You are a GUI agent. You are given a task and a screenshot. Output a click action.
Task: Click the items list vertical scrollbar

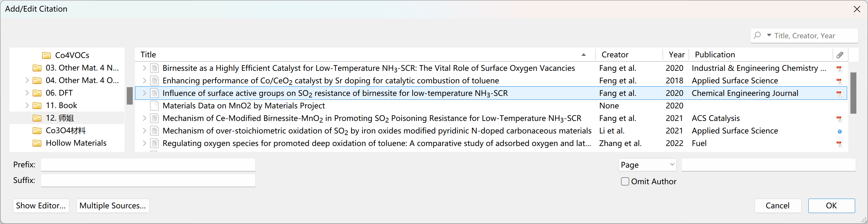click(853, 93)
